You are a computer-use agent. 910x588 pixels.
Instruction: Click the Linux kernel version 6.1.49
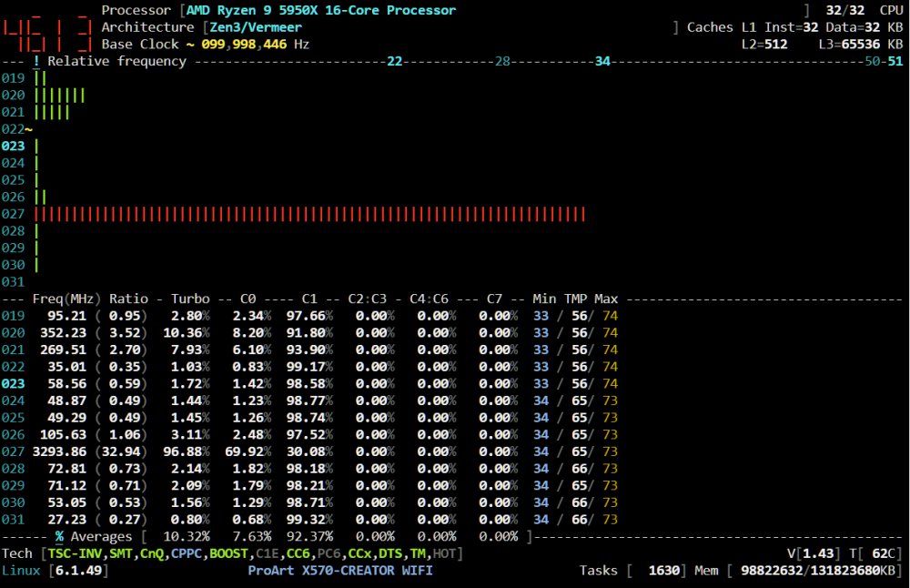[79, 571]
